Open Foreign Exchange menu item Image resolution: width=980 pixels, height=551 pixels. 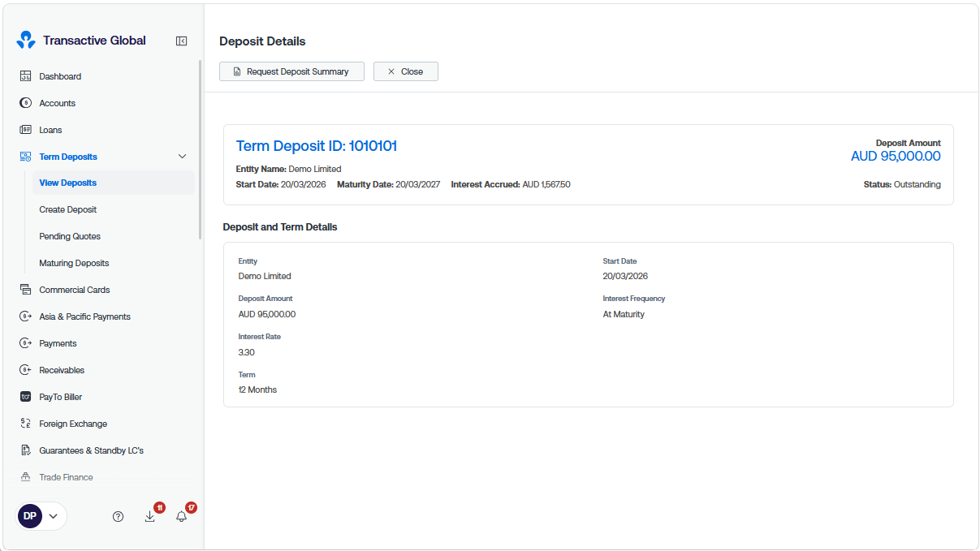point(73,424)
